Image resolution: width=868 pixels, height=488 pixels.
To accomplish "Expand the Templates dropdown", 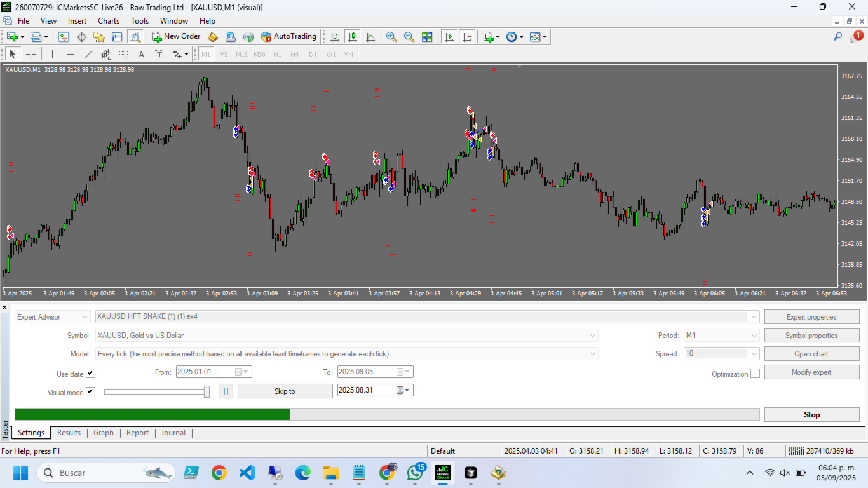I will (x=545, y=37).
